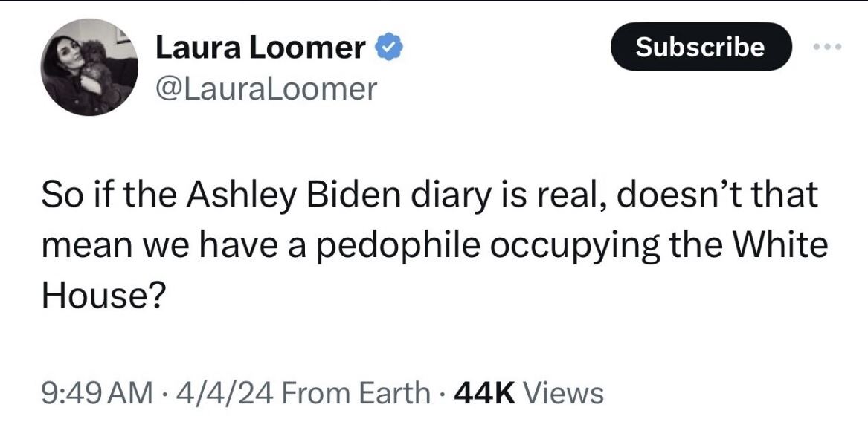The height and width of the screenshot is (422, 868).
Task: Click the tweet text's first line
Action: point(430,195)
